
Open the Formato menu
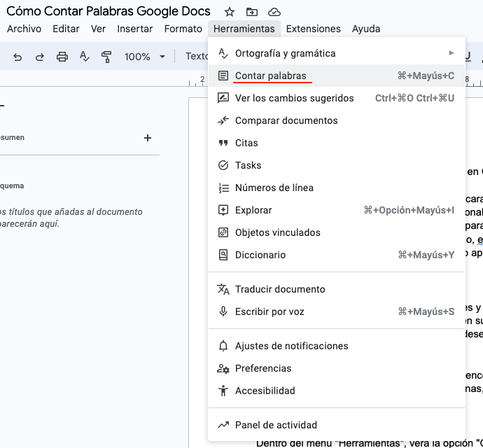[x=183, y=29]
